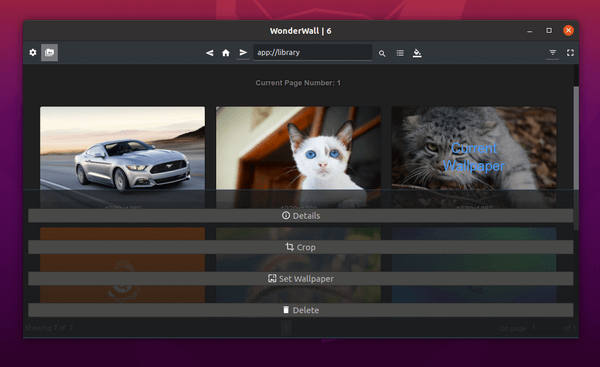Choose Details from the menu
600x367 pixels.
(300, 216)
